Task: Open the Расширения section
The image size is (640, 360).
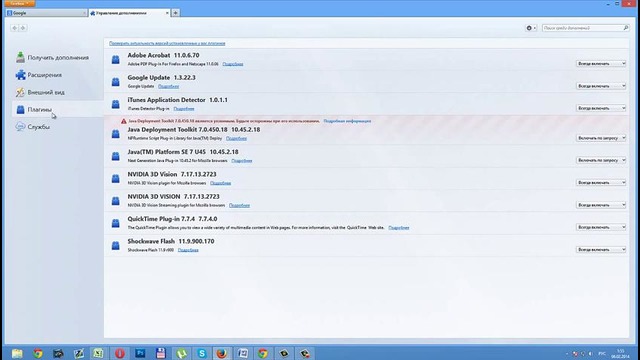Action: click(39, 75)
